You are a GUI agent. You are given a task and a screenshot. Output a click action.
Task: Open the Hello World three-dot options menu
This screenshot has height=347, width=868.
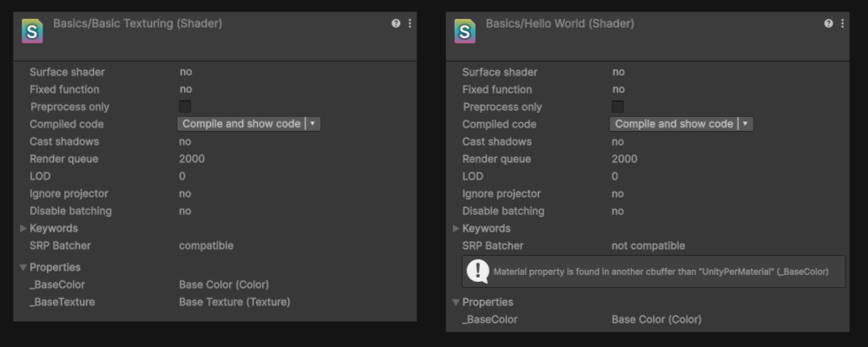point(842,23)
